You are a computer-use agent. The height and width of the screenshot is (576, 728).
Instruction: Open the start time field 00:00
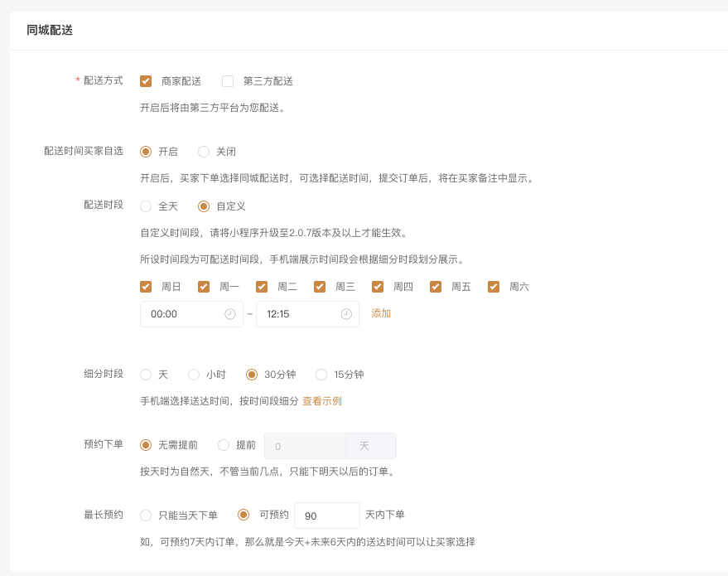pos(191,314)
